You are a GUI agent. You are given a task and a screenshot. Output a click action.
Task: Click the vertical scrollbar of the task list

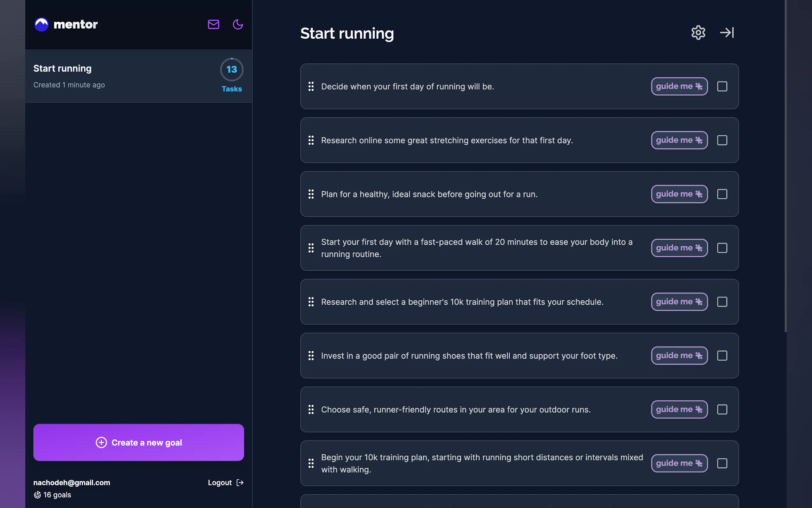(785, 168)
